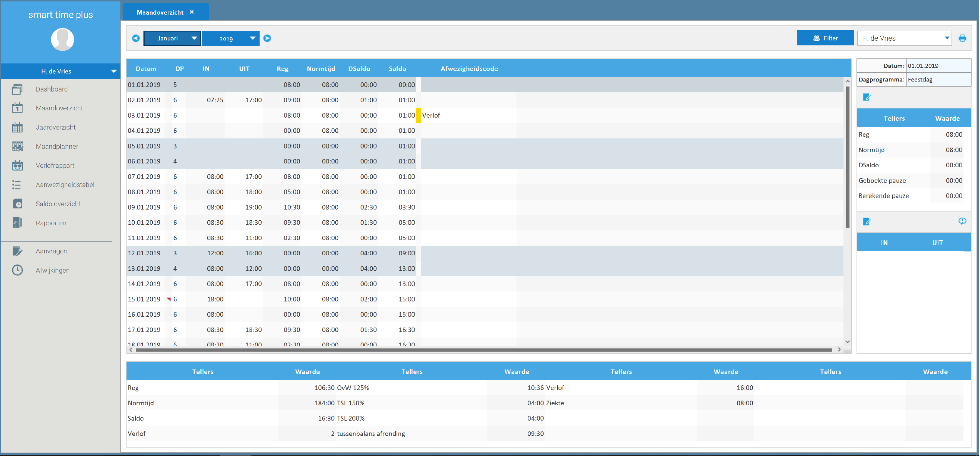
Task: Expand the 2019 year dropdown
Action: tap(253, 38)
